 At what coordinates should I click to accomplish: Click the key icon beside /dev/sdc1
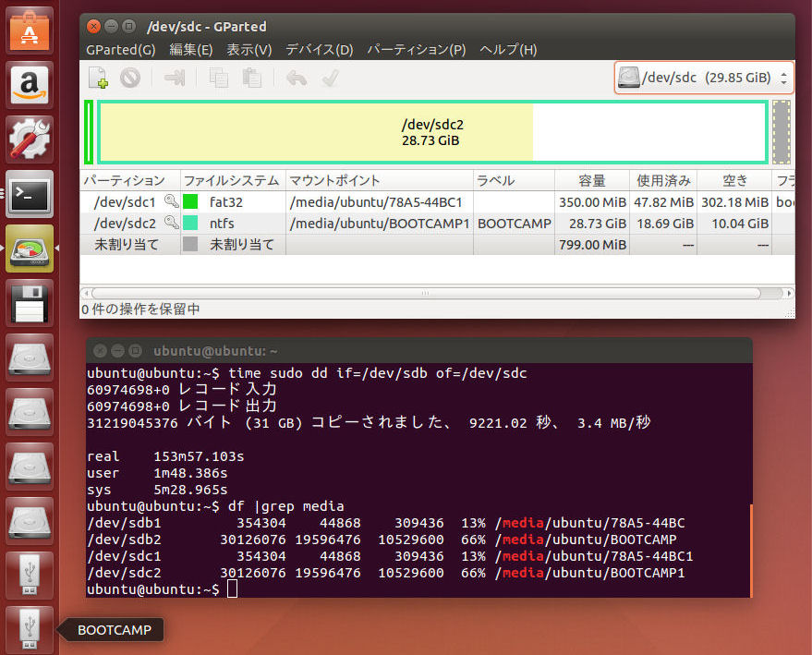coord(171,200)
